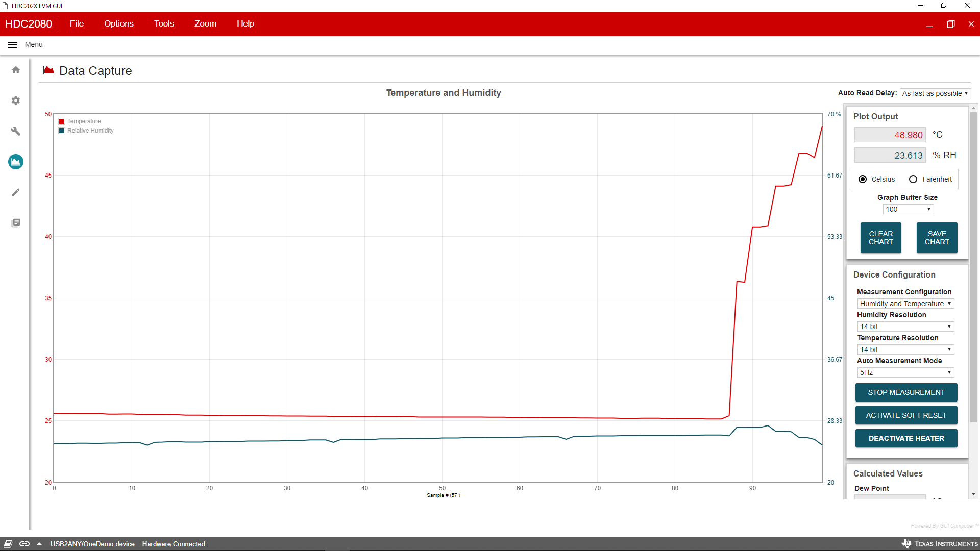Screen dimensions: 980x551
Task: Select the Farenheit radio button
Action: tap(913, 179)
